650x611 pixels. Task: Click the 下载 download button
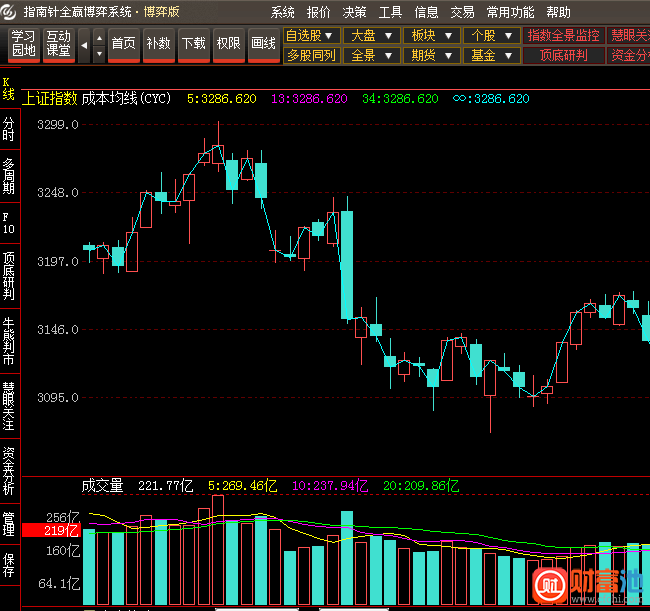[194, 44]
